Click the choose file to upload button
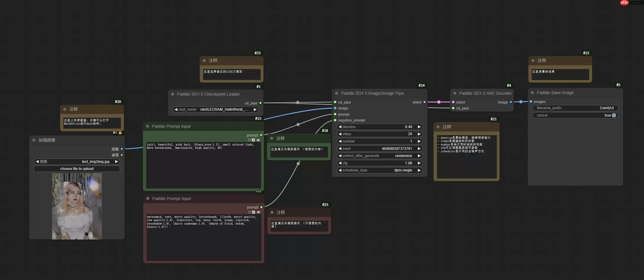Screen dimensions: 644x280 (77, 169)
